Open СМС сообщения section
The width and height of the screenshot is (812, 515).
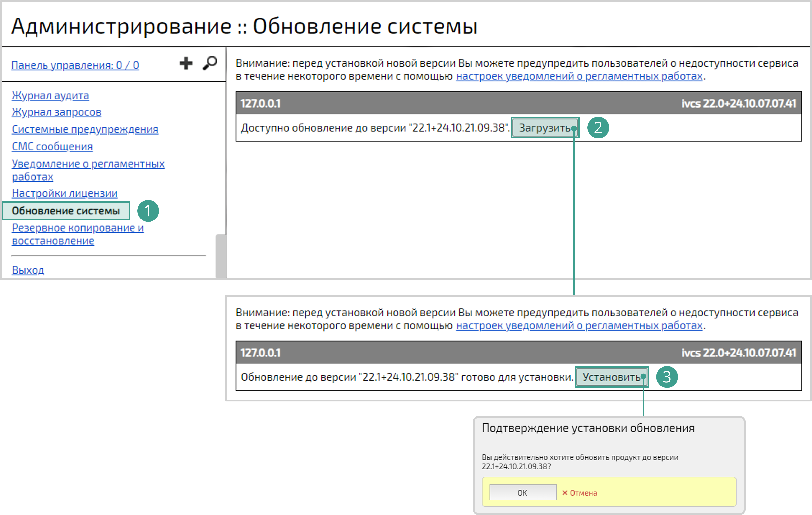tap(52, 146)
